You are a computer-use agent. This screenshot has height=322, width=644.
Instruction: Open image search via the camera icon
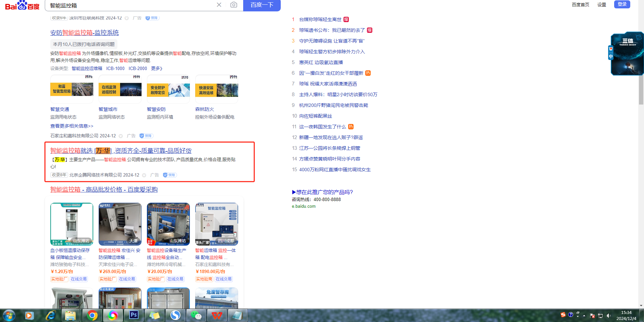click(x=234, y=5)
